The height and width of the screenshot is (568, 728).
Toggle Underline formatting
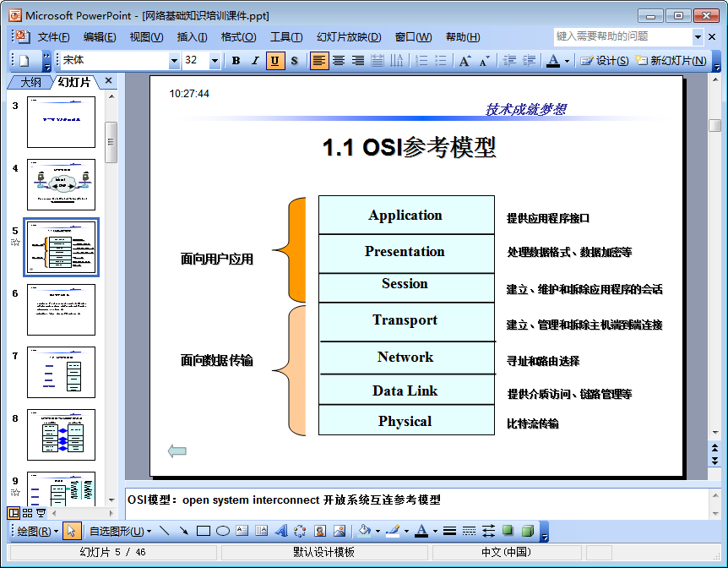[274, 61]
